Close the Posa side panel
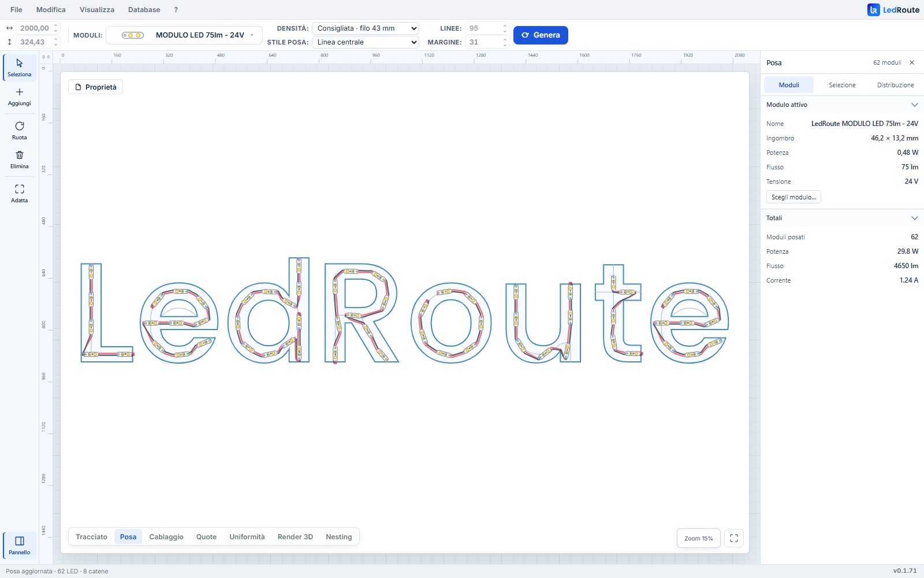924x578 pixels. pos(912,62)
